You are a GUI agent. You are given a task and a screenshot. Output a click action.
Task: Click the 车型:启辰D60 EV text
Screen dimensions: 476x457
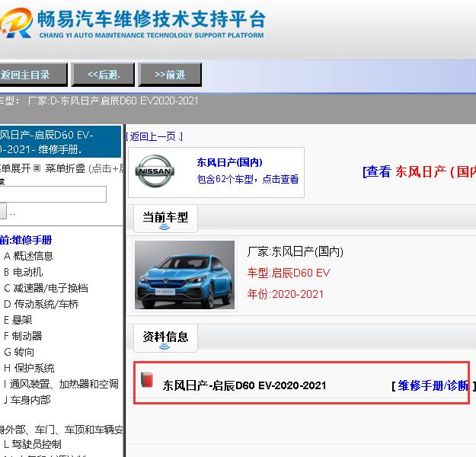click(x=289, y=273)
